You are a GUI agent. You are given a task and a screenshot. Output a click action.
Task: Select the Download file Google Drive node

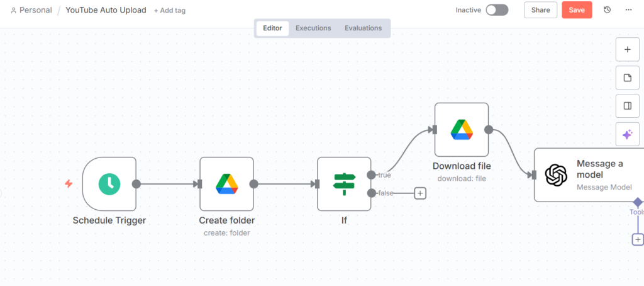click(461, 130)
